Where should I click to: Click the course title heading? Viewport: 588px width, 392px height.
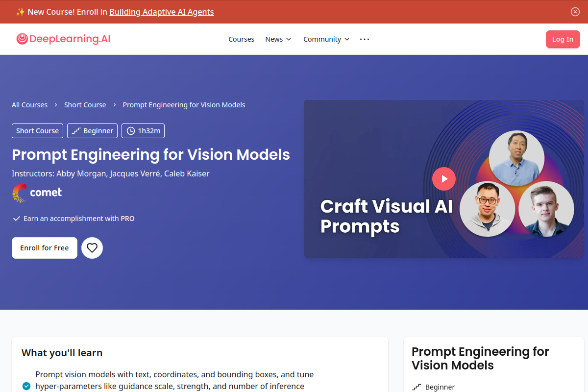click(151, 154)
